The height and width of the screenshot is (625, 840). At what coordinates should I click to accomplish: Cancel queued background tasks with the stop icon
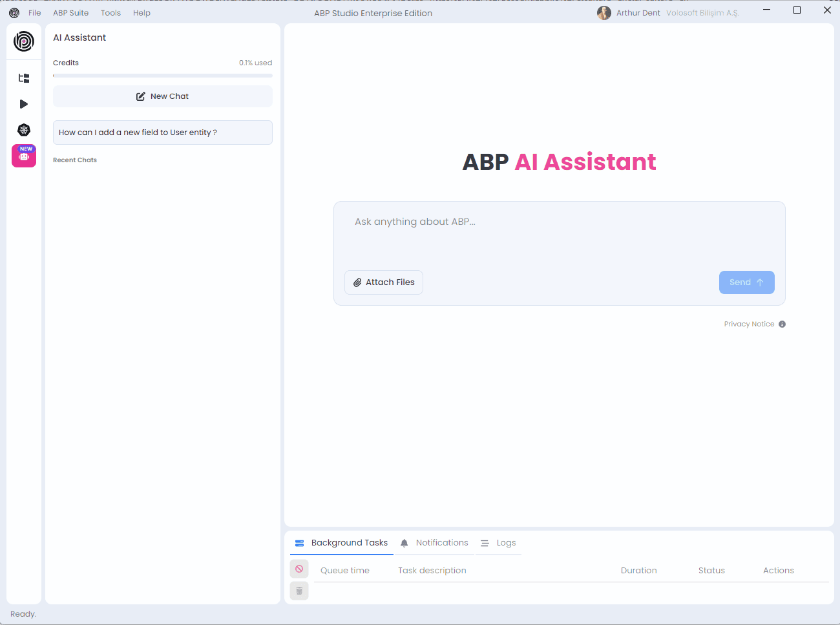tap(299, 569)
